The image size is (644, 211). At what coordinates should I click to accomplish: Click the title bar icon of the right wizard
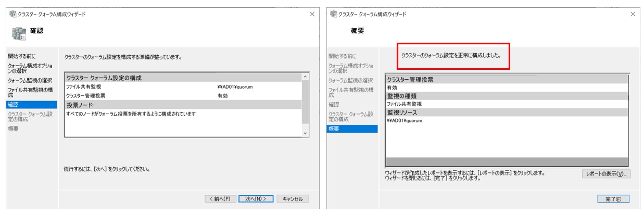333,14
